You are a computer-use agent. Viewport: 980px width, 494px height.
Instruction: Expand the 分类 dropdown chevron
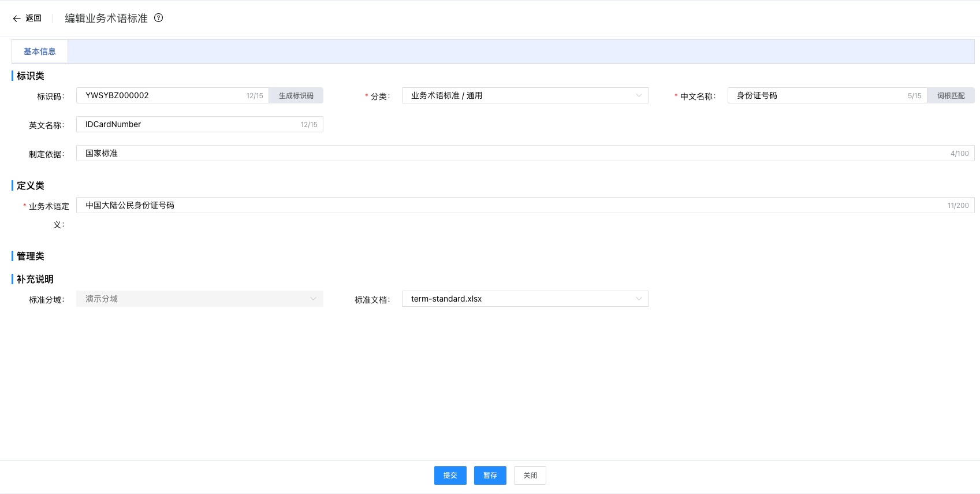[x=639, y=95]
